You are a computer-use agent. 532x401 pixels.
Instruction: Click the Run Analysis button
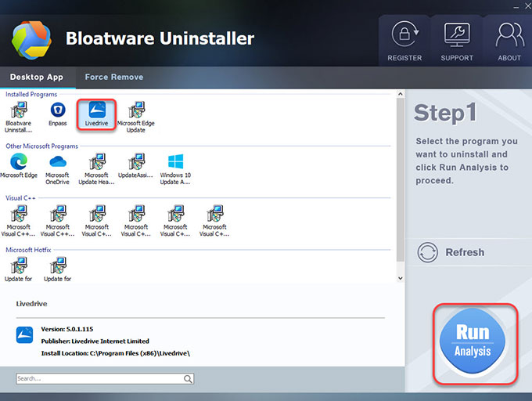coord(473,341)
